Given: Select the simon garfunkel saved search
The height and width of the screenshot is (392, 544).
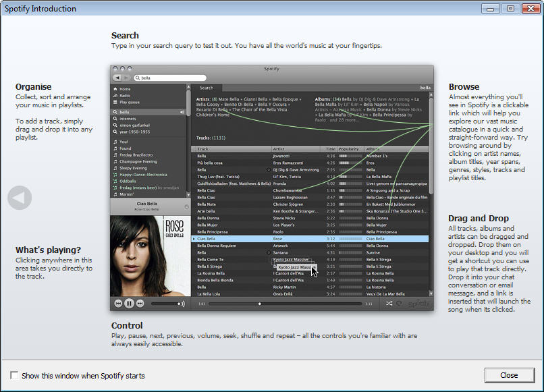Looking at the screenshot, I should point(134,125).
